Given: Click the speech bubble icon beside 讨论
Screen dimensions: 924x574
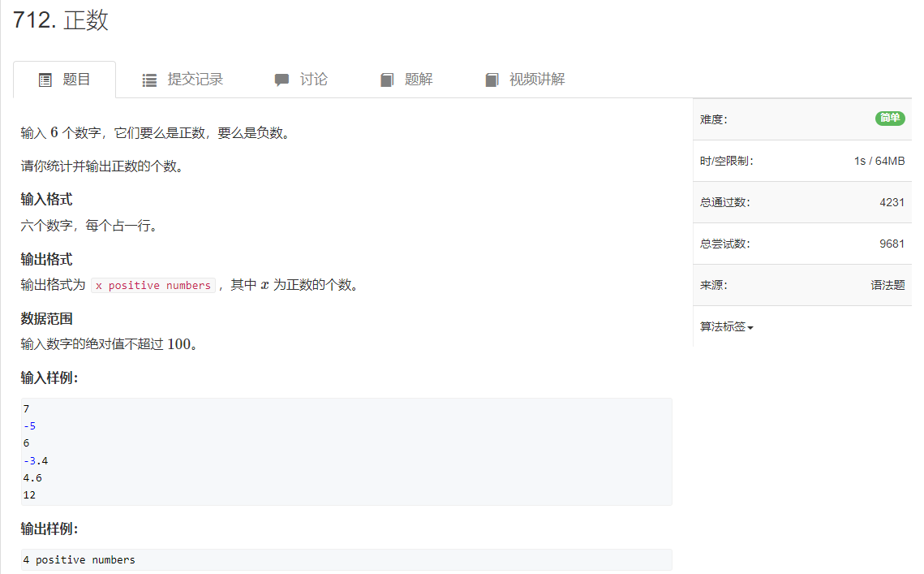Looking at the screenshot, I should (281, 79).
